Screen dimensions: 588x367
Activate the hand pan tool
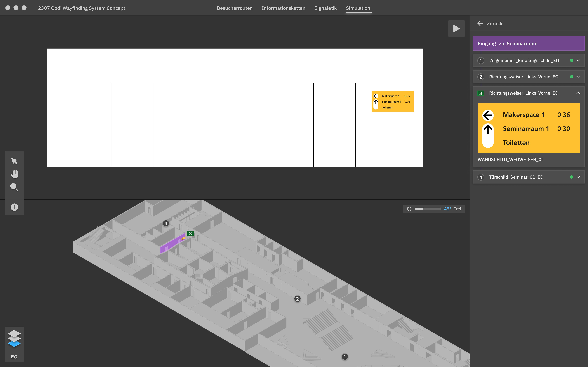(14, 174)
